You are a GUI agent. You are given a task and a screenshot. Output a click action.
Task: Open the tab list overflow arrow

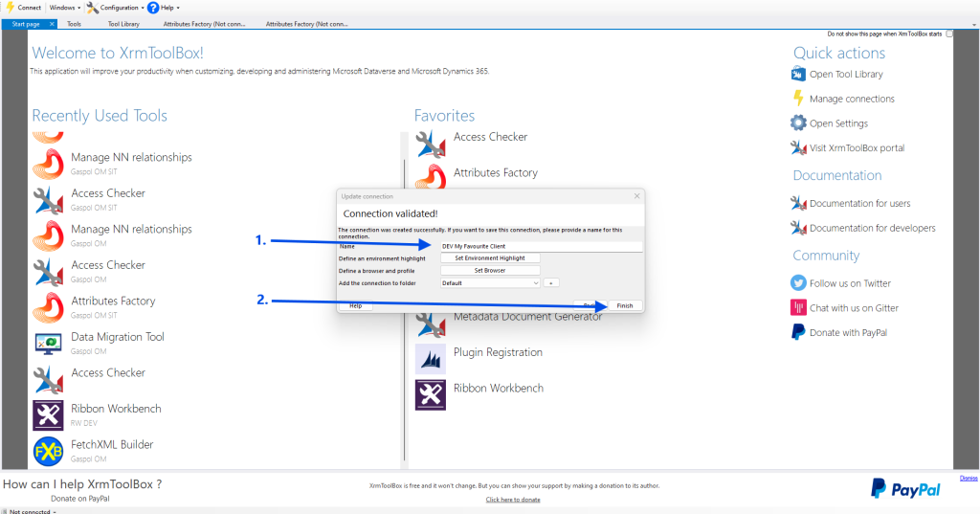coord(974,24)
